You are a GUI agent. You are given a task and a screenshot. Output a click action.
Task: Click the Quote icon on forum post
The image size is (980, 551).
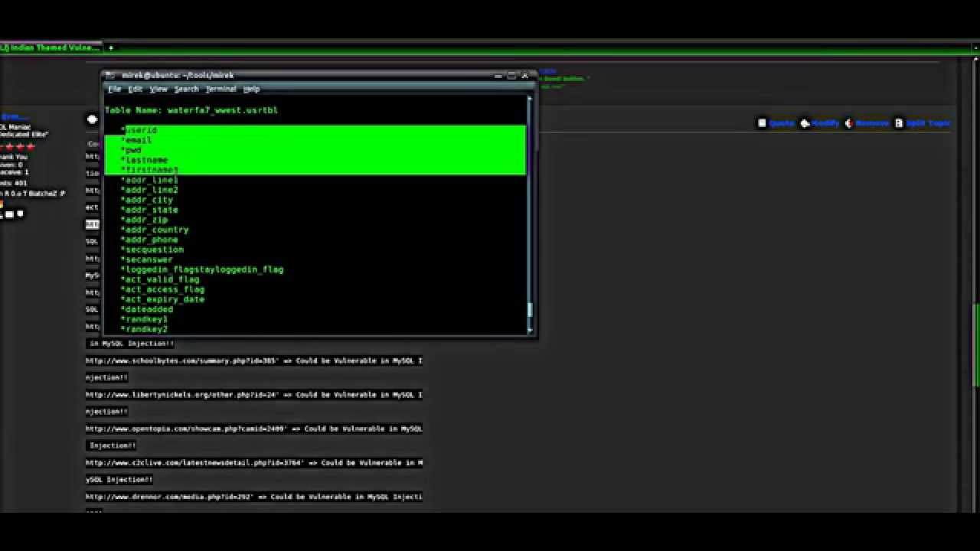762,122
